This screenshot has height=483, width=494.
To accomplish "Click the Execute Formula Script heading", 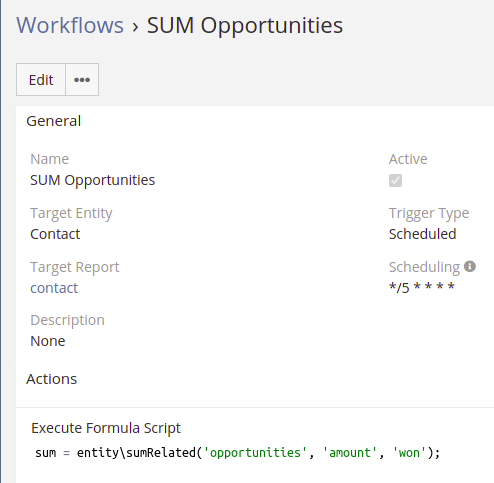I will tap(106, 428).
